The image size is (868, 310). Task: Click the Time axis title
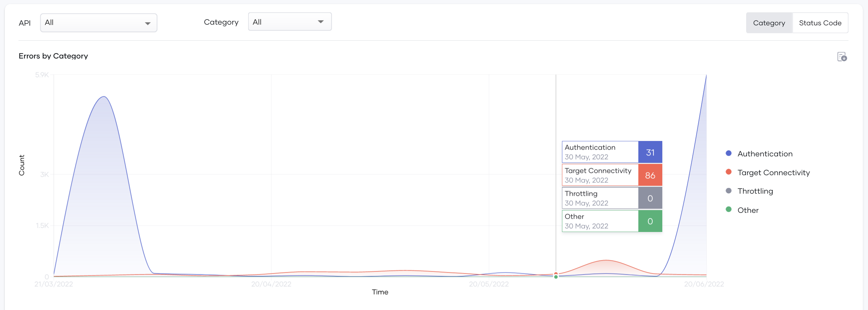click(x=380, y=292)
